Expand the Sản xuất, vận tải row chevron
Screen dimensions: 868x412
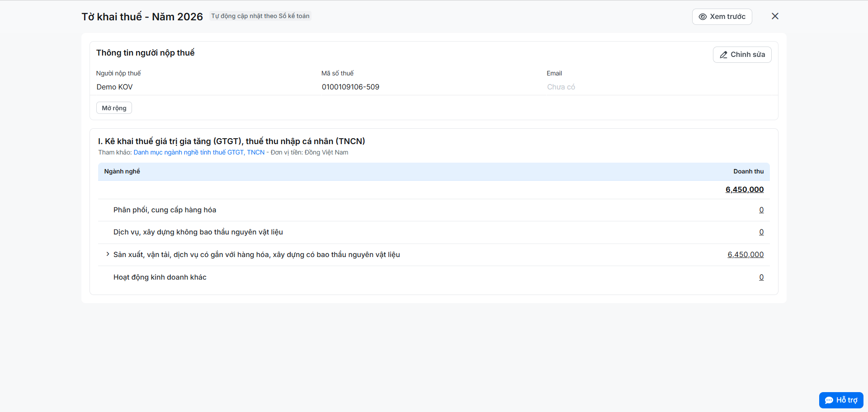pos(108,254)
